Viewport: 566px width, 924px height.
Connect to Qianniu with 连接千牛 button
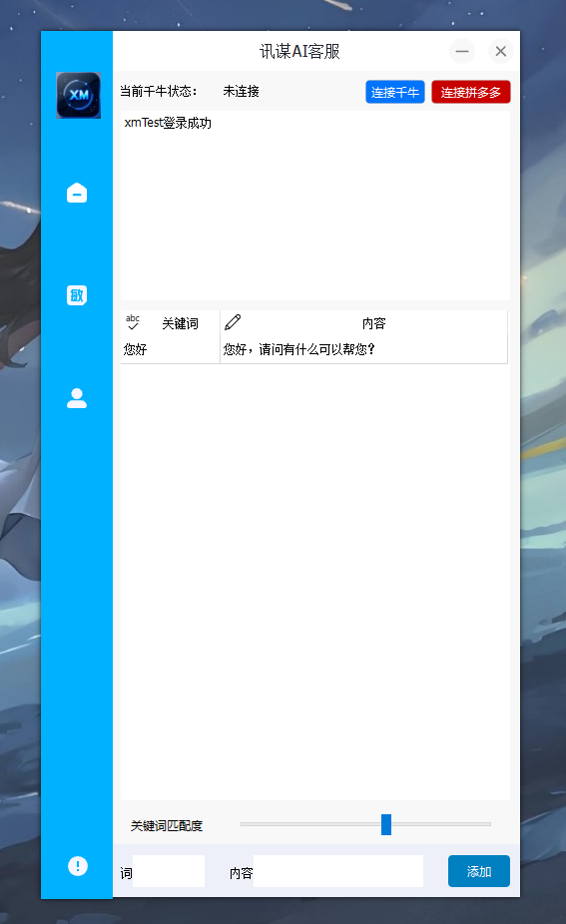(395, 92)
